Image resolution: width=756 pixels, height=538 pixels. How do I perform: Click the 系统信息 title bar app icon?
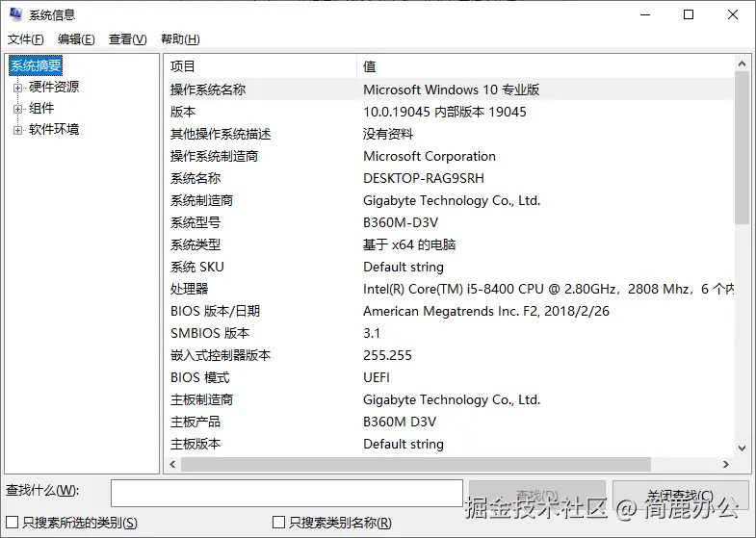coord(16,14)
